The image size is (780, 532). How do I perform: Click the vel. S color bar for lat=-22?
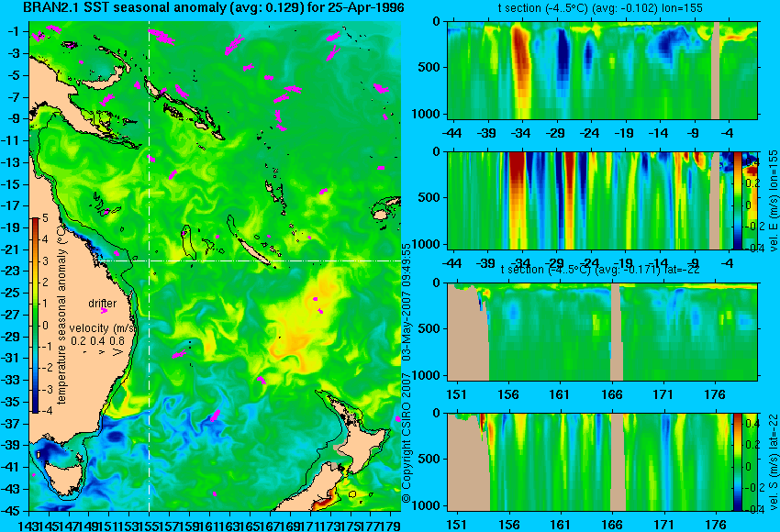(x=738, y=461)
